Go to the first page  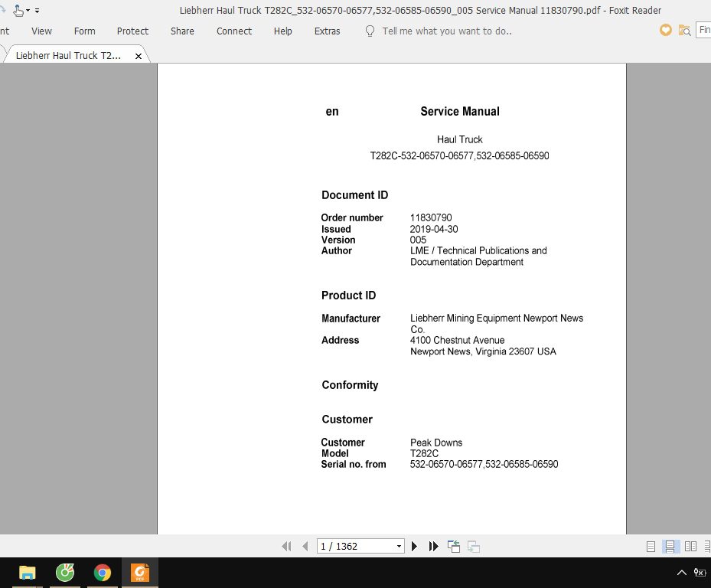[286, 546]
